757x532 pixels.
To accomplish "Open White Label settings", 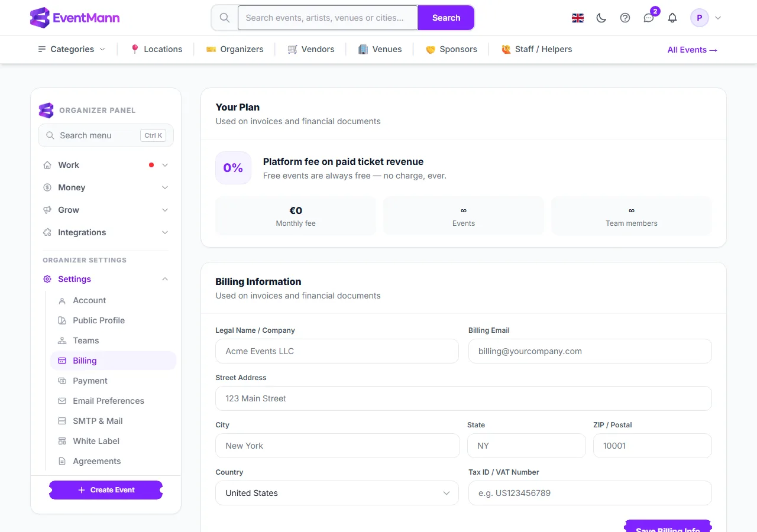I will (x=113, y=441).
